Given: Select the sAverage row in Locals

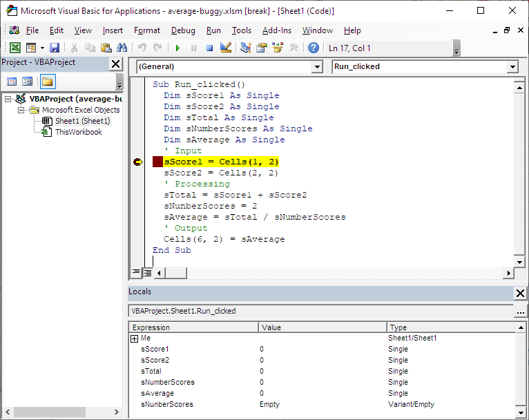Looking at the screenshot, I should point(323,393).
